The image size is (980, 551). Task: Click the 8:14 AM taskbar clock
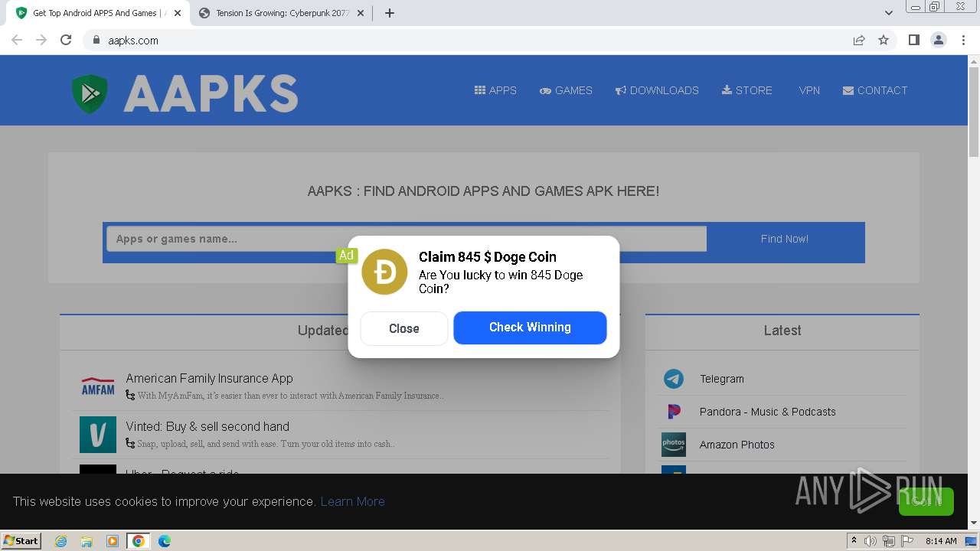pos(941,541)
